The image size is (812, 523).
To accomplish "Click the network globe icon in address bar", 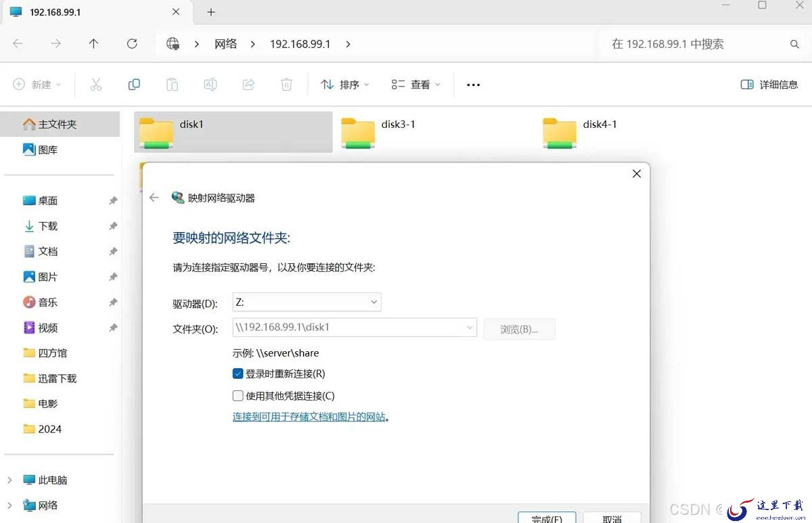I will point(173,44).
